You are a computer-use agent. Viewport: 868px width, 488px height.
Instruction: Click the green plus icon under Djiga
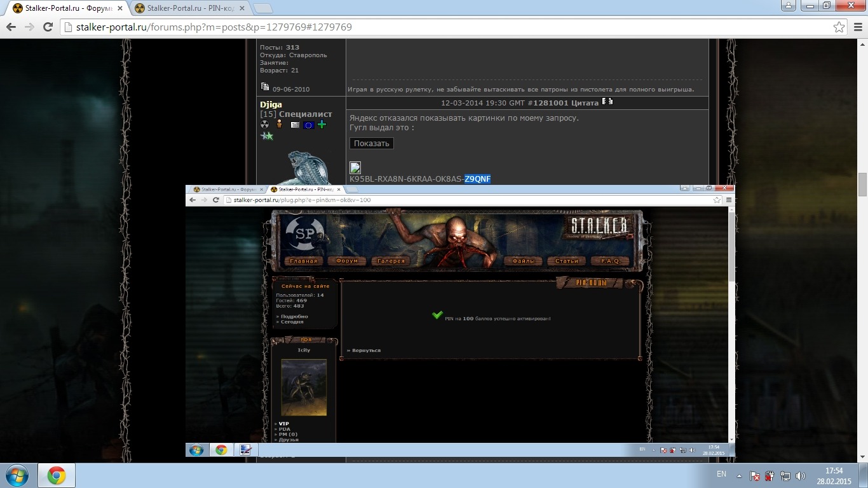click(322, 125)
